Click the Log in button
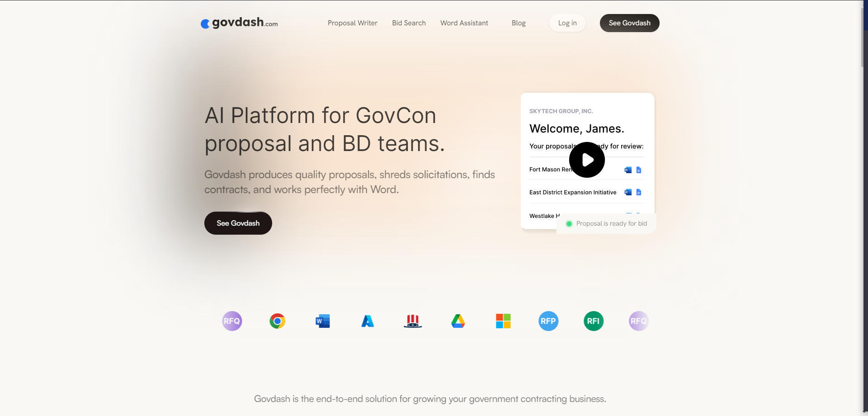 click(x=567, y=23)
